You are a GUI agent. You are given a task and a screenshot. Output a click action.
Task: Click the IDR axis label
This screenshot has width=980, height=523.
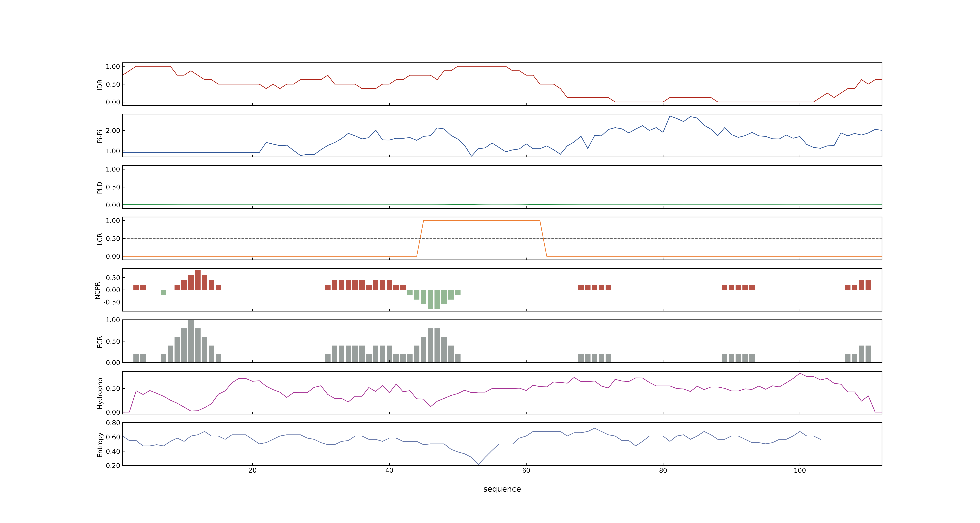click(100, 85)
